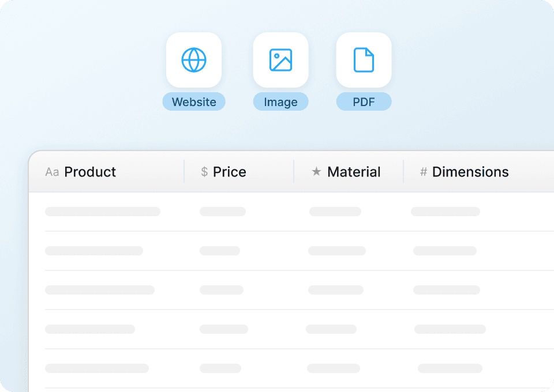Click the first row Material placeholder cell
Screen dimensions: 554x392
(335, 212)
